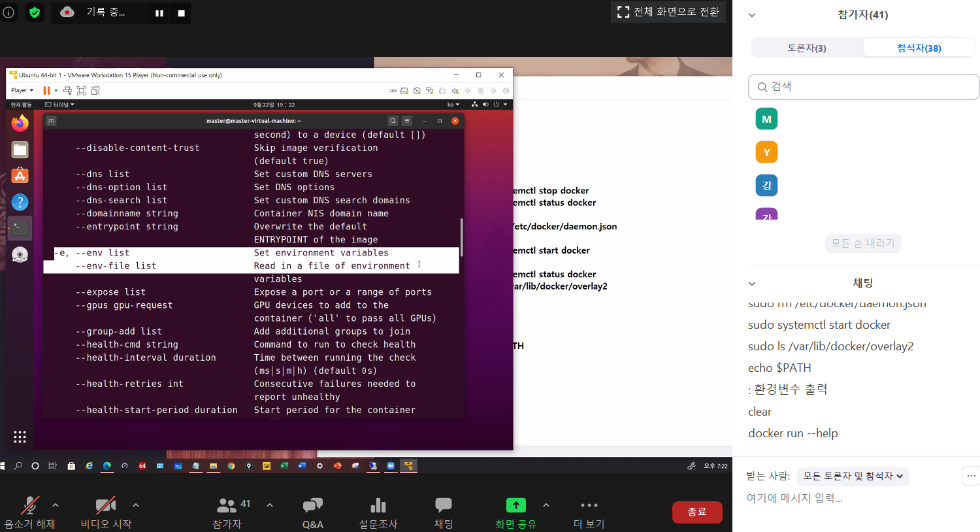Switch to full screen (전체 화면으로 전환)
This screenshot has height=532, width=980.
668,12
